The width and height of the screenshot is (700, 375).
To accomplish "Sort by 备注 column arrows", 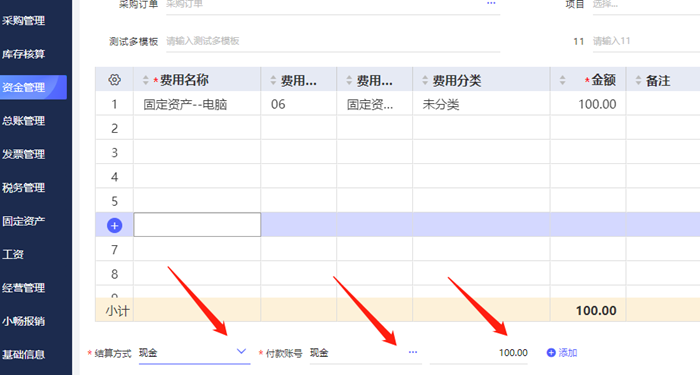I will 638,80.
